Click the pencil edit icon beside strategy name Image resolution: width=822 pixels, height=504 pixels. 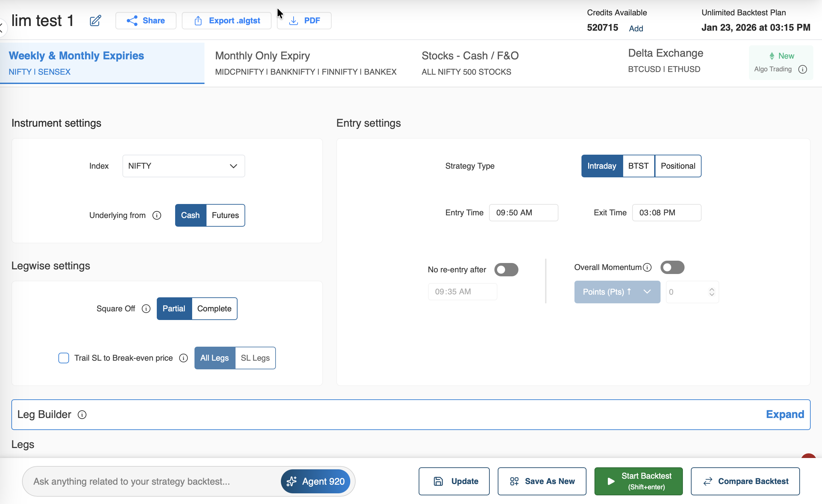[x=95, y=21]
